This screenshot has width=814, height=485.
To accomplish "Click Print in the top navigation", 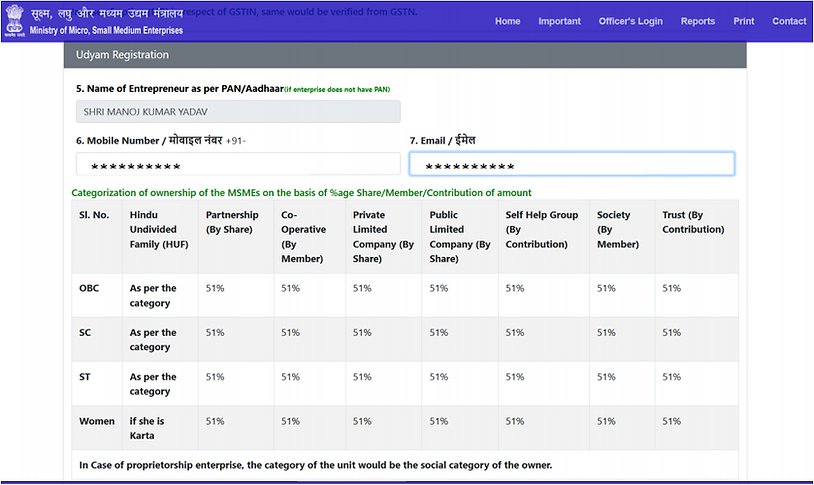I will [744, 21].
